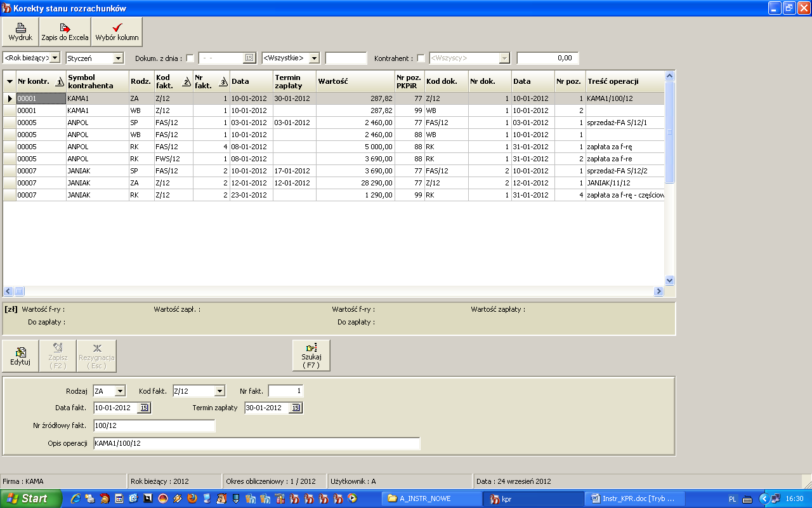
Task: Click the horizontal scrollbar left arrow of grid
Action: 8,291
